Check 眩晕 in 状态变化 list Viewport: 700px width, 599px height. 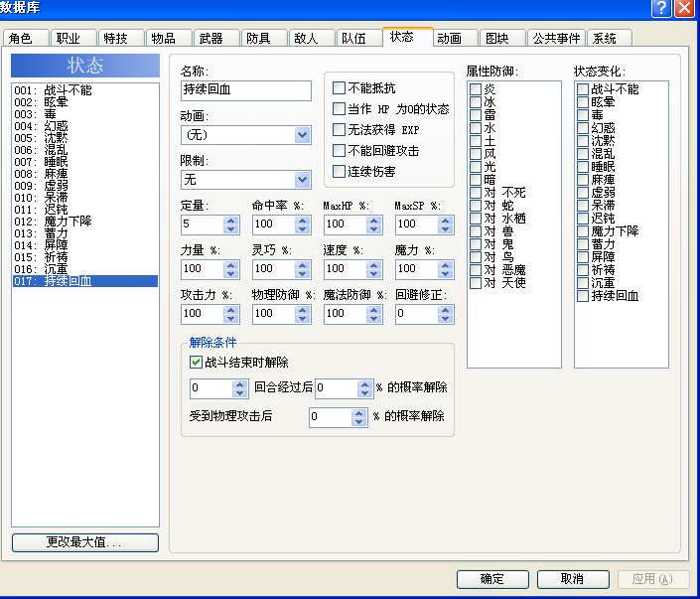(583, 102)
